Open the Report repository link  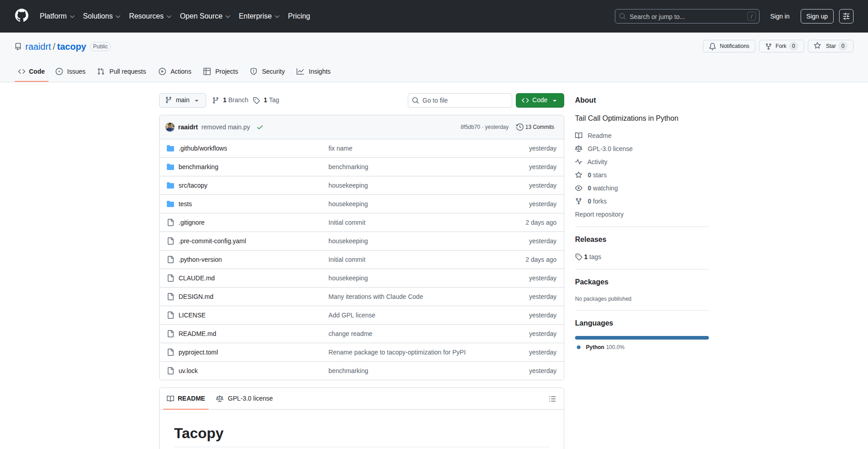pos(599,214)
